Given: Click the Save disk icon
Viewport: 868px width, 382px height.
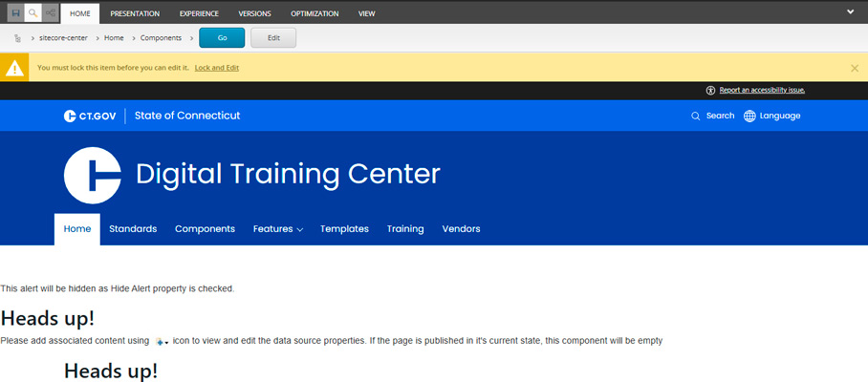Looking at the screenshot, I should pos(16,13).
